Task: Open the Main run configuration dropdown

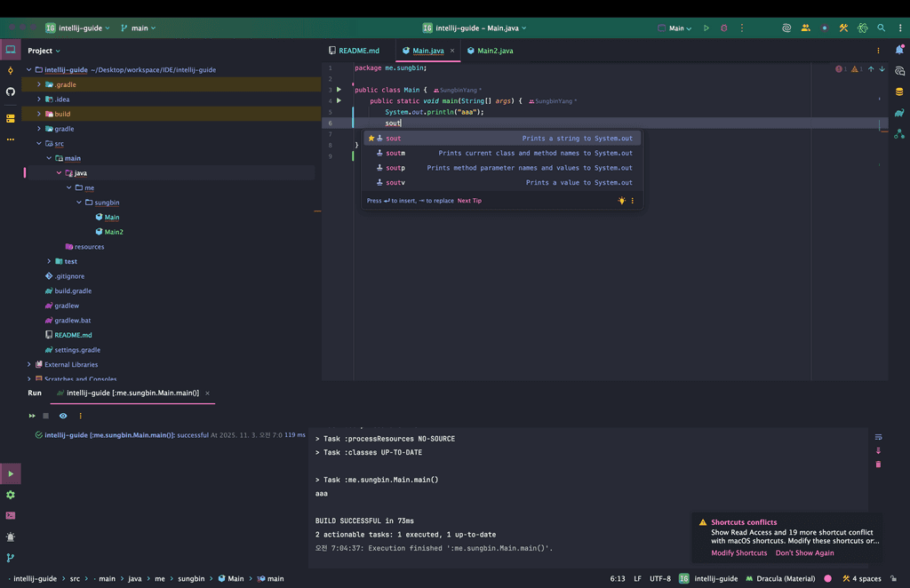Action: click(x=676, y=28)
